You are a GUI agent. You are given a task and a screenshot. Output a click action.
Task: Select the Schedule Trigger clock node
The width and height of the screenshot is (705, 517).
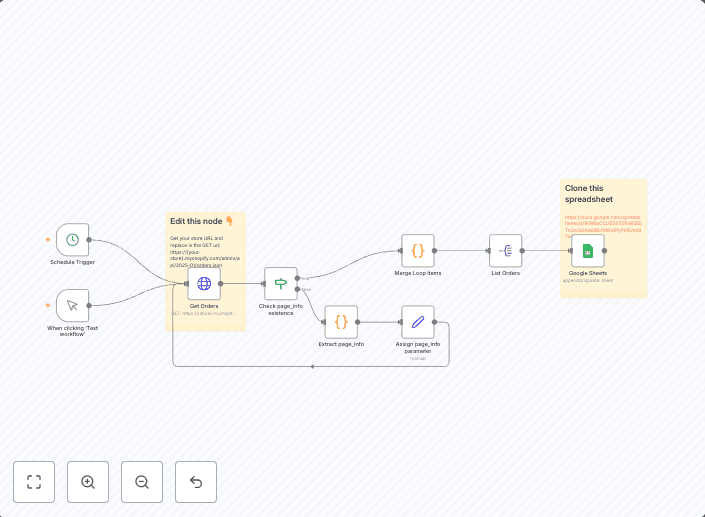(72, 240)
